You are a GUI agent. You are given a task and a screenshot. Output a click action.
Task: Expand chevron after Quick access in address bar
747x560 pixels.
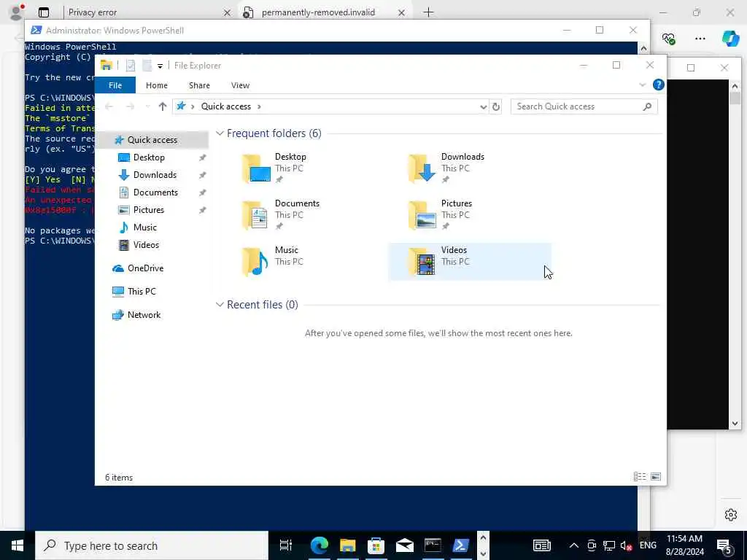click(259, 106)
